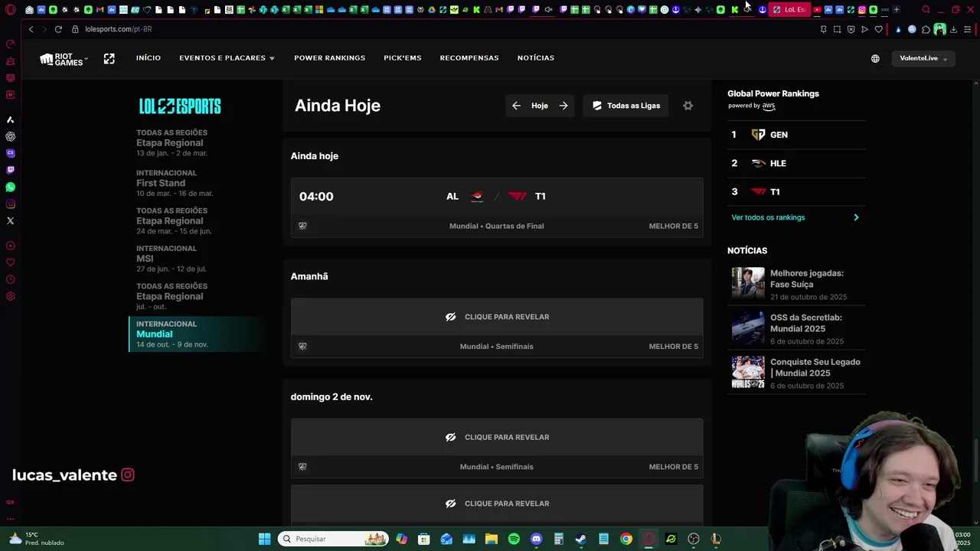The height and width of the screenshot is (551, 980).
Task: Reload the lolesports page
Action: [x=58, y=29]
